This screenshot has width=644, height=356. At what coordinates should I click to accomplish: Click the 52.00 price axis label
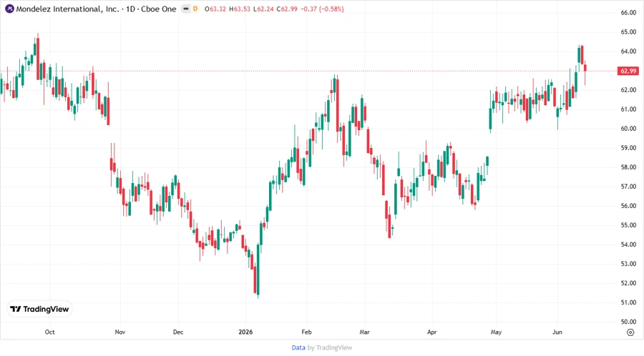628,283
